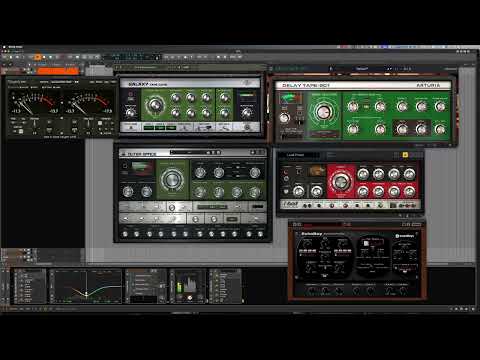Viewport: 480px width, 360px height.
Task: Click the top-right knob in Outer Space's dark section
Action: coord(255,172)
